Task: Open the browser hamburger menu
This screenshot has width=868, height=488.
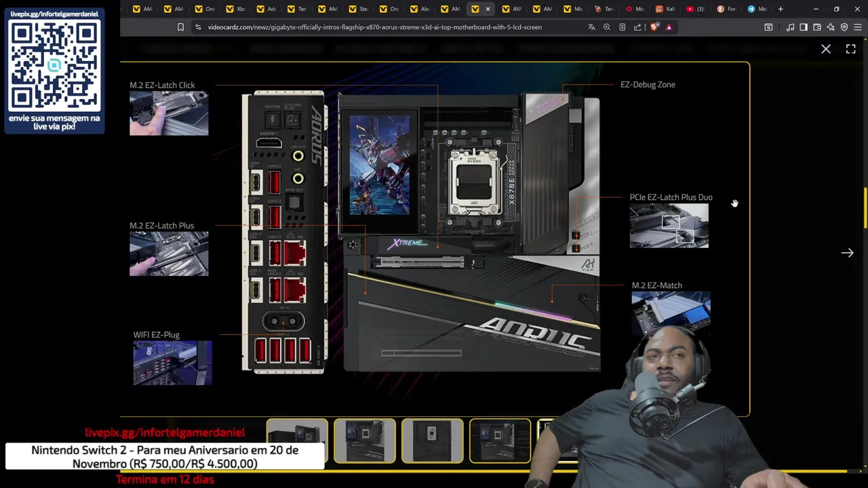Action: pos(858,27)
